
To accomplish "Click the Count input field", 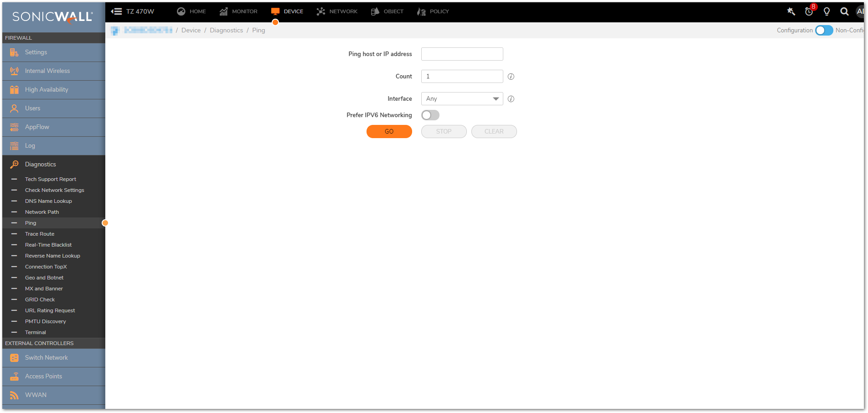I will pyautogui.click(x=462, y=77).
